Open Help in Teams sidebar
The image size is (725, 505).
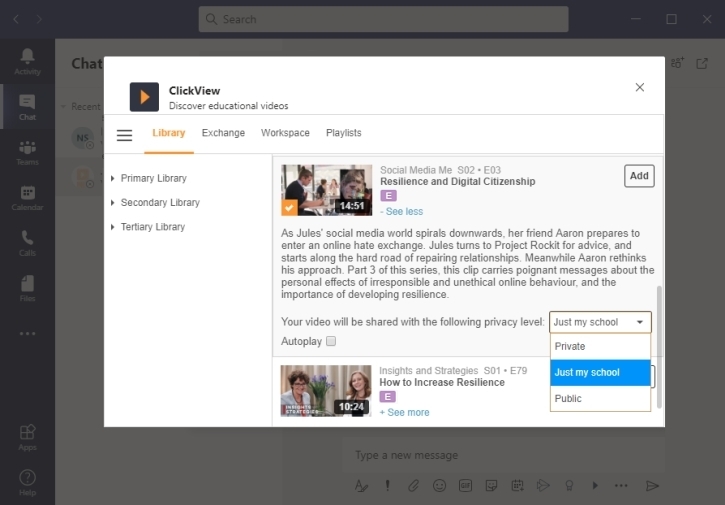tap(27, 482)
